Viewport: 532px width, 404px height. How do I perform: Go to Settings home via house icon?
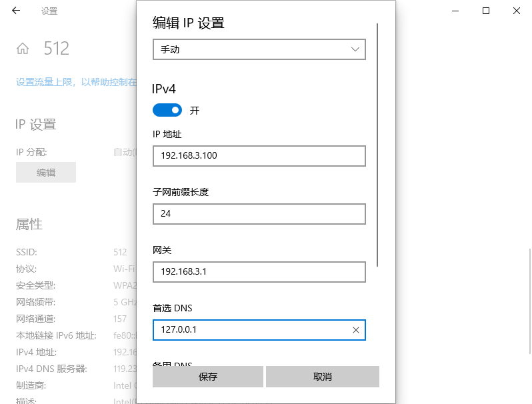pyautogui.click(x=23, y=49)
